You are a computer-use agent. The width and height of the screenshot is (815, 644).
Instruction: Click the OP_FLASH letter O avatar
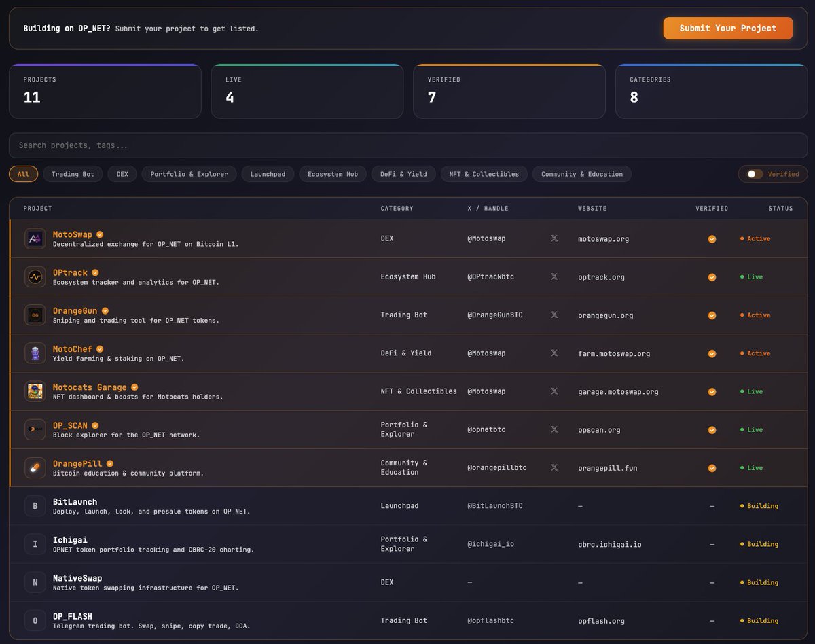35,620
